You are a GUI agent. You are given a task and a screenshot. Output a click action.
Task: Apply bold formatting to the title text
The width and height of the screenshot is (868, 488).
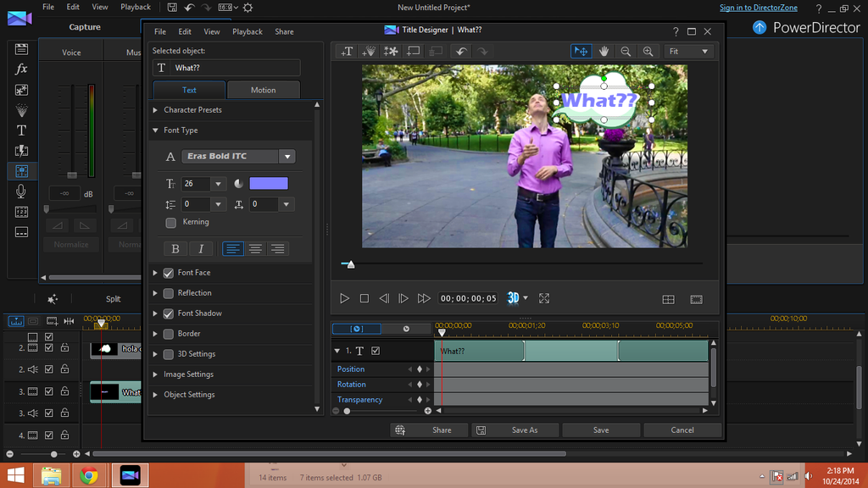[x=175, y=248]
